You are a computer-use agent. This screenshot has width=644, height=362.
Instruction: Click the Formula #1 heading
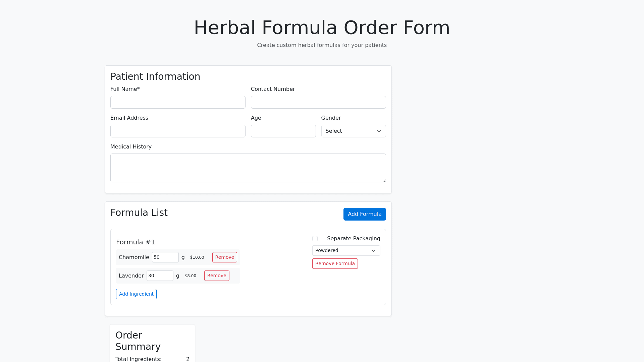136,242
